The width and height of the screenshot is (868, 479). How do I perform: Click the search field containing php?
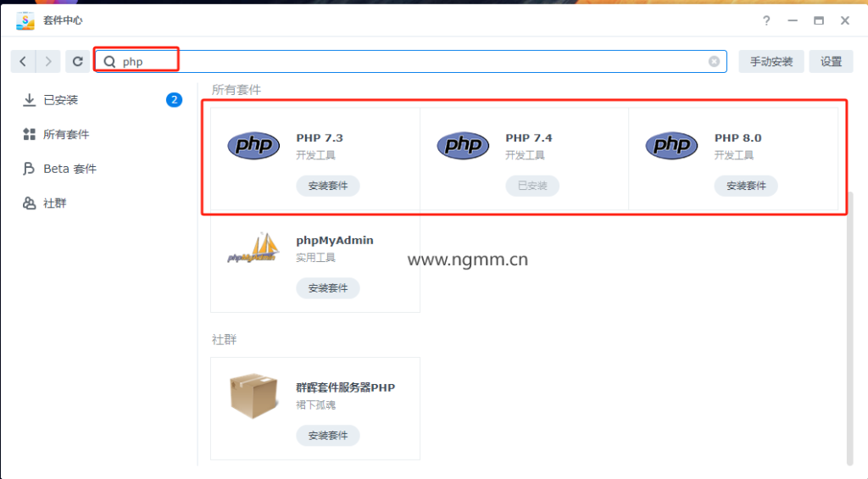coord(410,62)
